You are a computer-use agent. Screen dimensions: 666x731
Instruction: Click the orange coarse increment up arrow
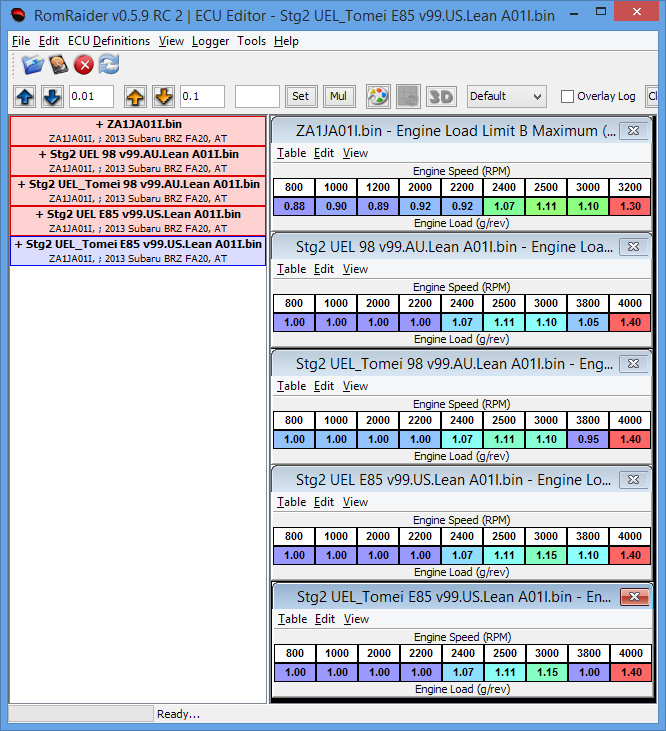tap(135, 97)
